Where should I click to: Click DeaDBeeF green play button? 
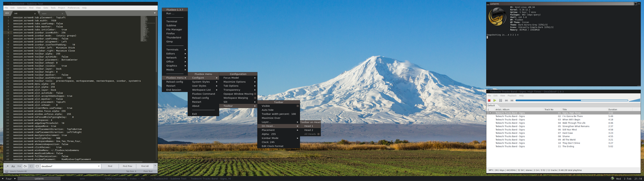[x=495, y=100]
